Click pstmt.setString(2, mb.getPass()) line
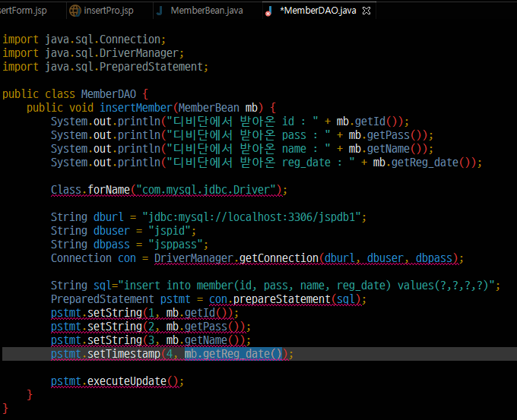517x420 pixels. pyautogui.click(x=151, y=327)
